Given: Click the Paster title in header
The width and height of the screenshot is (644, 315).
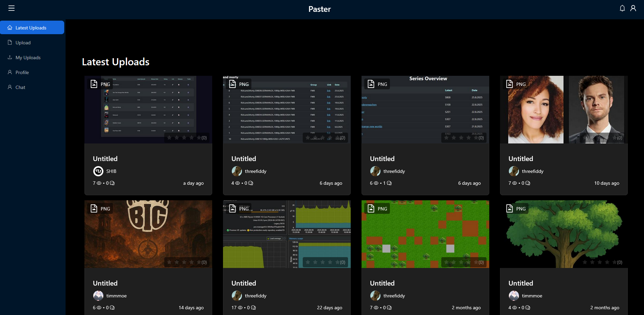Looking at the screenshot, I should (319, 9).
